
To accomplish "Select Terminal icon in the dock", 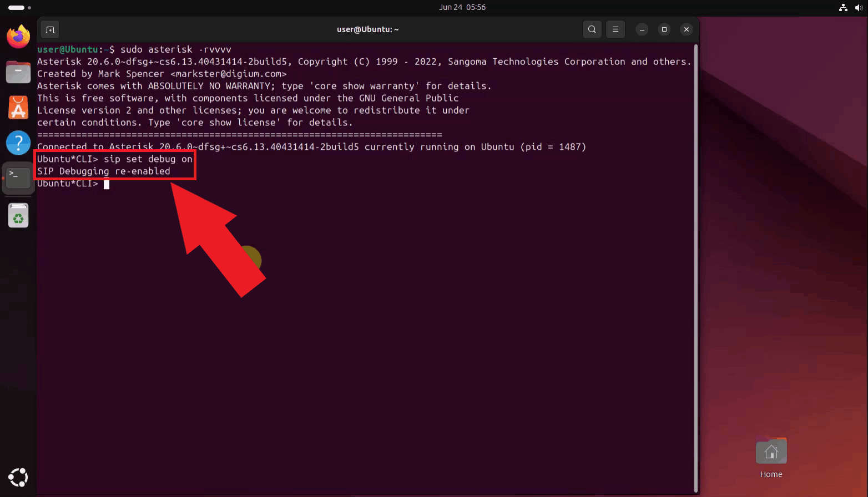I will pyautogui.click(x=18, y=178).
